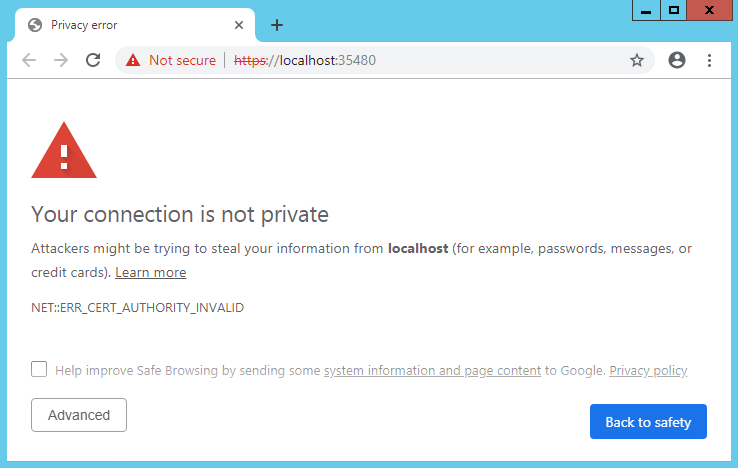
Task: Open a new tab with plus icon
Action: (277, 25)
